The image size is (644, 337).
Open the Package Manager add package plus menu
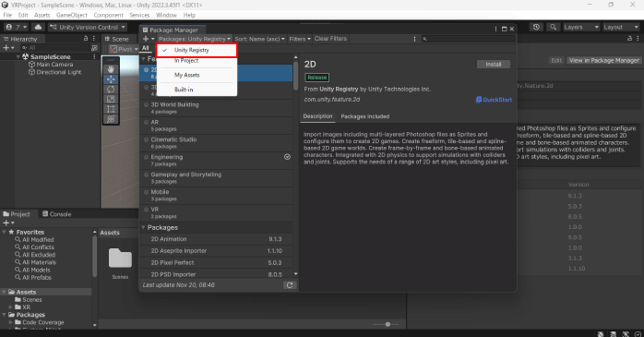pyautogui.click(x=149, y=39)
